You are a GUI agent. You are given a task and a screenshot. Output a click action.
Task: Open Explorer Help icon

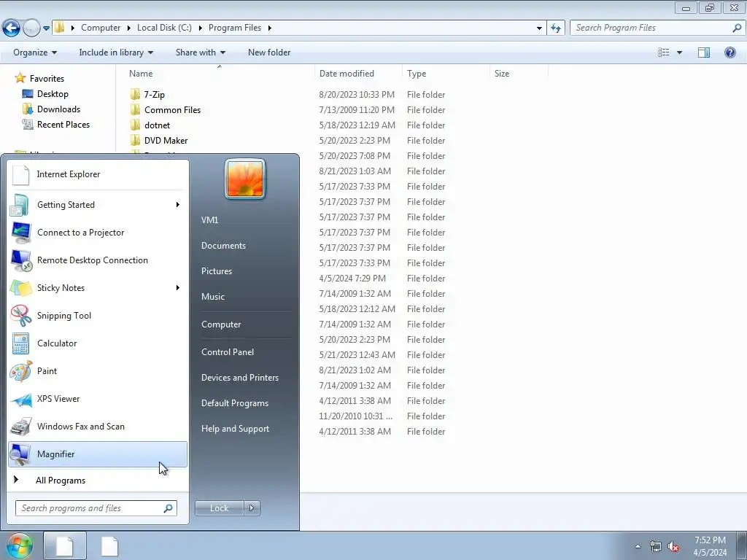[729, 52]
